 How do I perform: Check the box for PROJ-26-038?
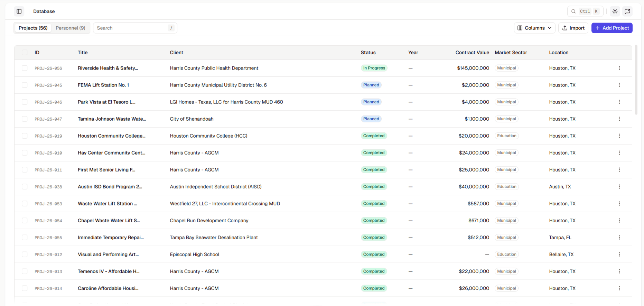tap(25, 187)
